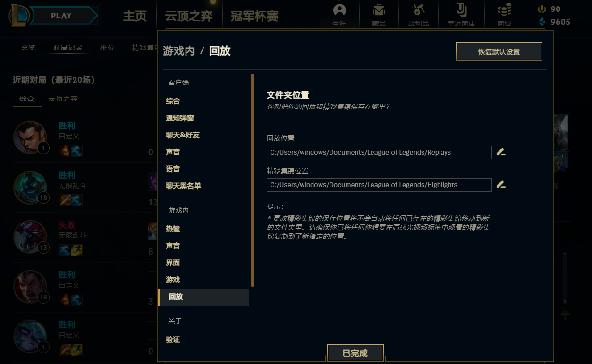Screen dimensions: 592x364
Task: Select 热键 in settings sidebar
Action: pyautogui.click(x=173, y=229)
